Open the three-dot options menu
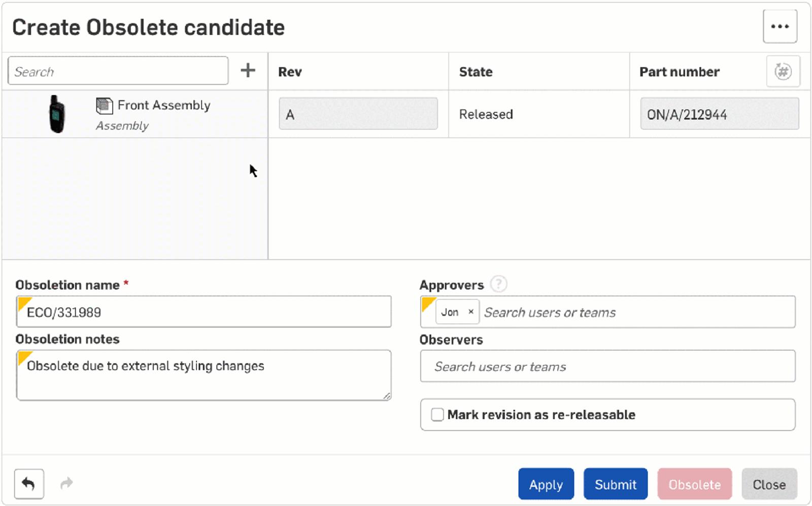The width and height of the screenshot is (812, 506). point(780,26)
